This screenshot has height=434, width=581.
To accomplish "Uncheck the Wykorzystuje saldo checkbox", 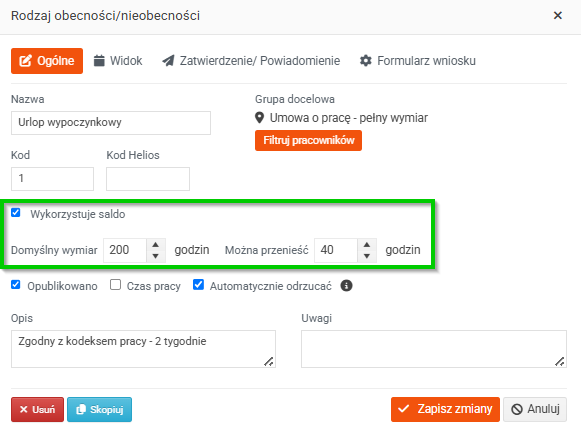I will point(16,213).
